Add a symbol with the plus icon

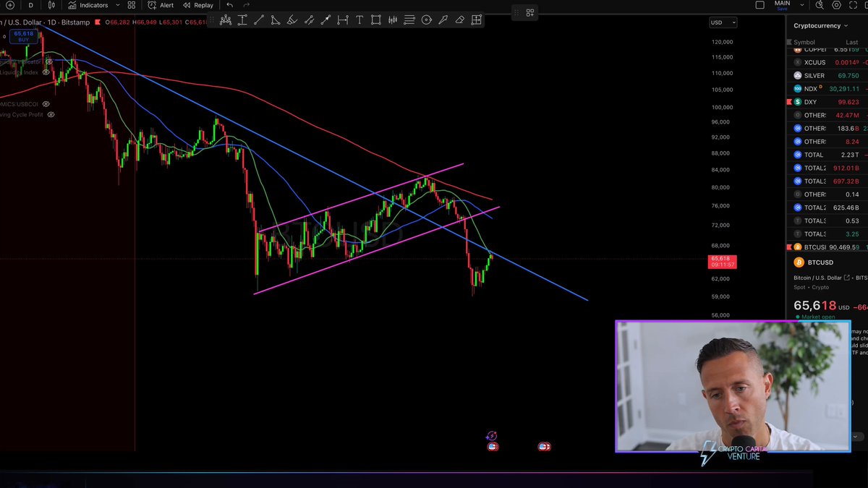pyautogui.click(x=10, y=5)
